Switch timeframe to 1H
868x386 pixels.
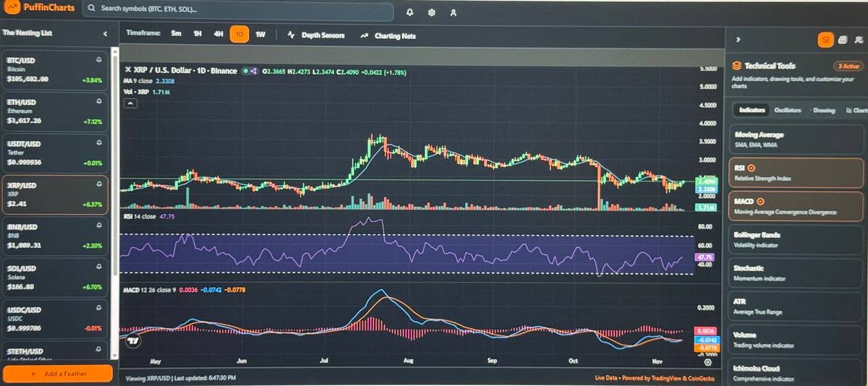pos(197,34)
